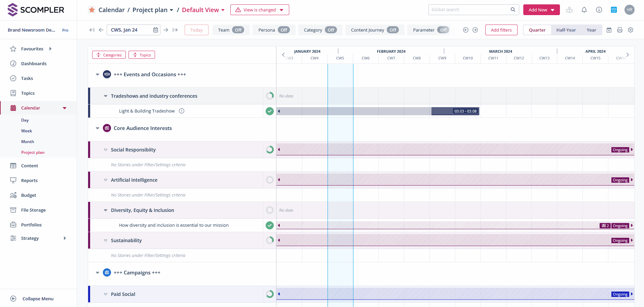Open calendar settings gear icon

(631, 30)
